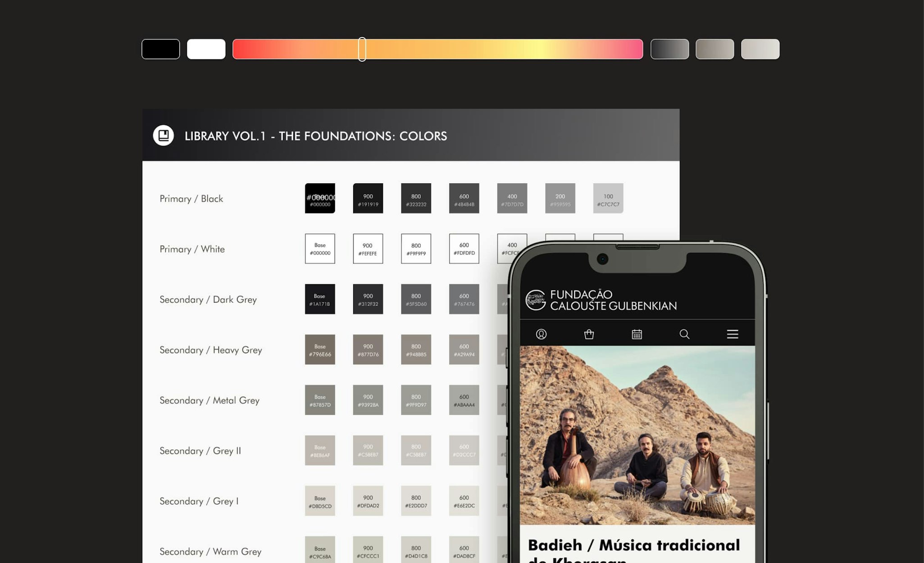The image size is (924, 563).
Task: Select Warm Grey 900 #CFCCC1 swatch
Action: 368,549
